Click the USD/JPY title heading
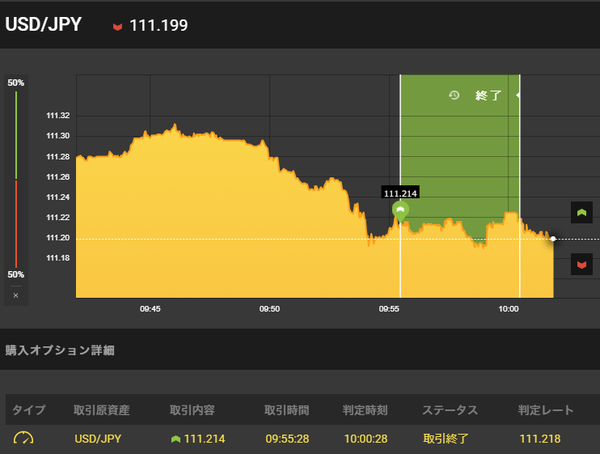This screenshot has height=454, width=600. pyautogui.click(x=43, y=24)
